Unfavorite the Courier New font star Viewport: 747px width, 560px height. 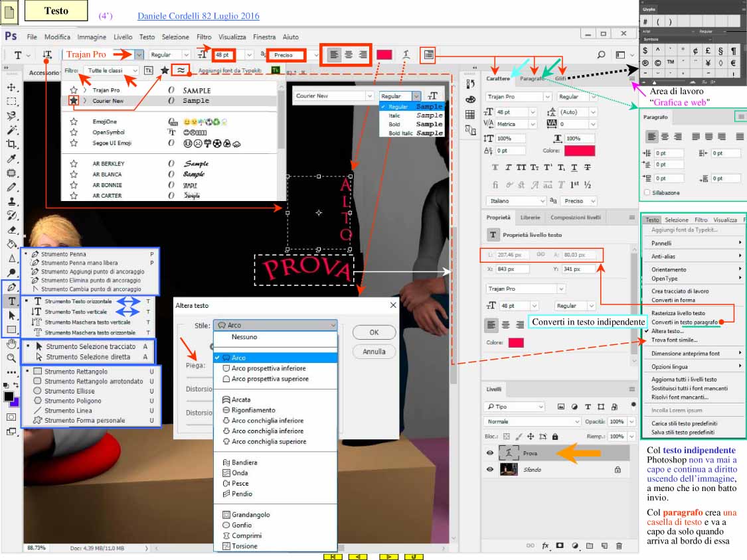(74, 100)
